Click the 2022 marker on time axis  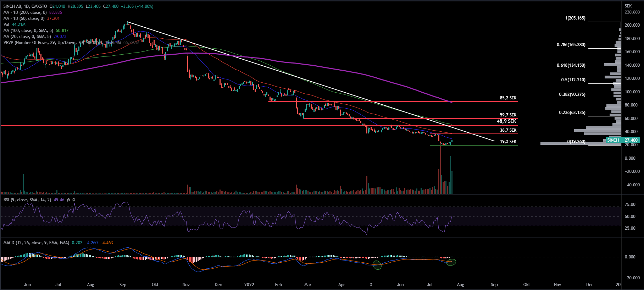point(249,285)
